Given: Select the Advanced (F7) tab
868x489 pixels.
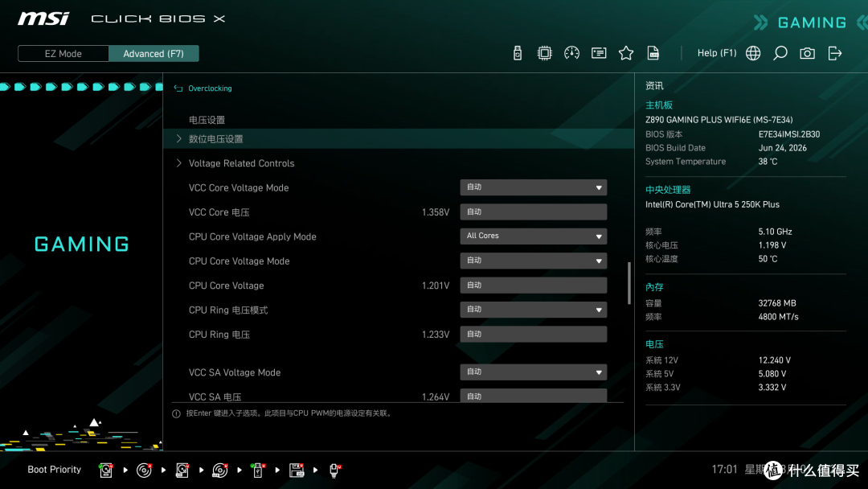Looking at the screenshot, I should (x=154, y=54).
